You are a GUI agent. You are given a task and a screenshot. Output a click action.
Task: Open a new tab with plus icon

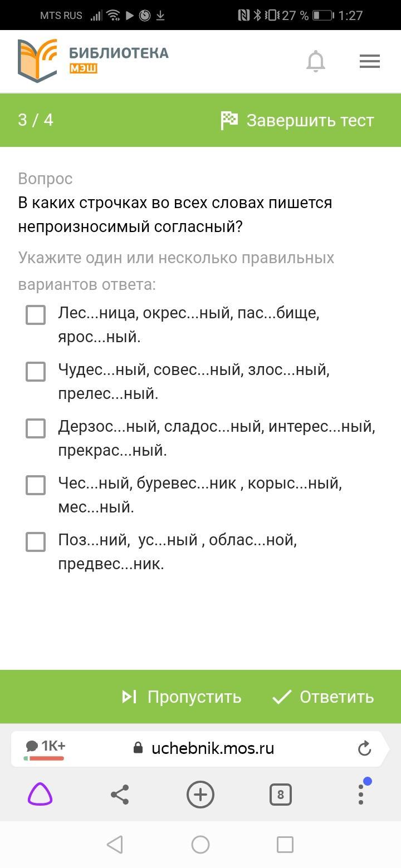[200, 795]
